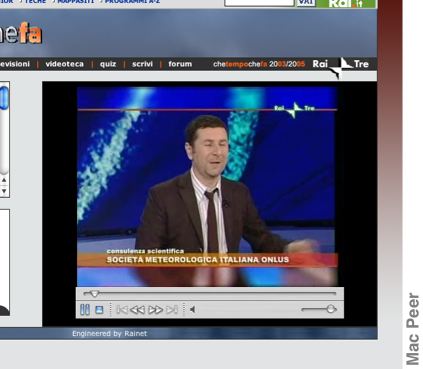Click the 'Engineered by Rainet' footer text
The height and width of the screenshot is (369, 423).
click(109, 333)
